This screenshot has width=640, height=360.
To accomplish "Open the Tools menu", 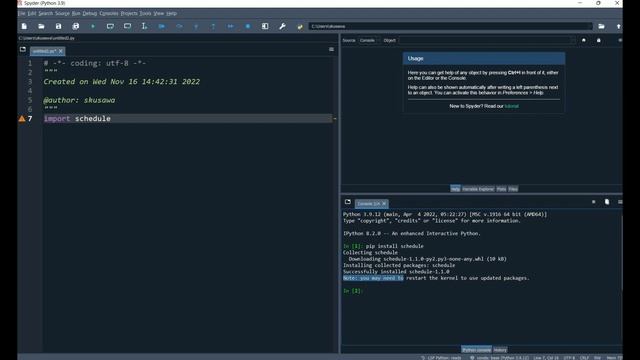I will tap(145, 13).
